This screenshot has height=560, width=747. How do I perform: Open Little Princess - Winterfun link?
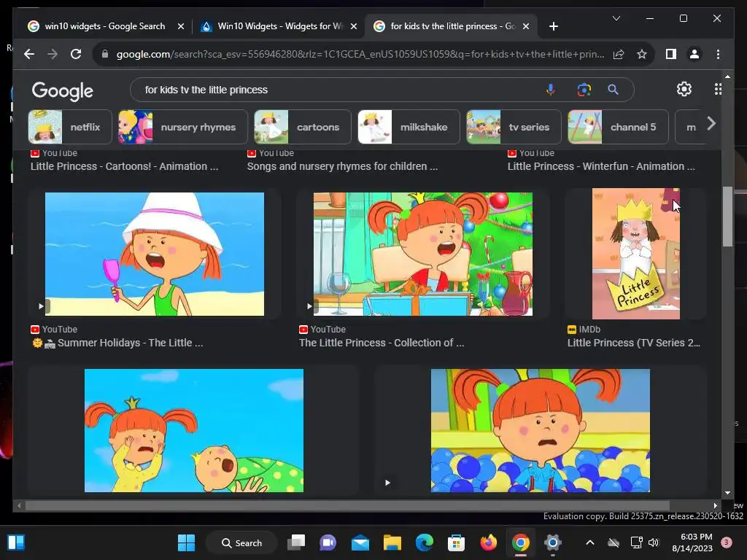601,167
